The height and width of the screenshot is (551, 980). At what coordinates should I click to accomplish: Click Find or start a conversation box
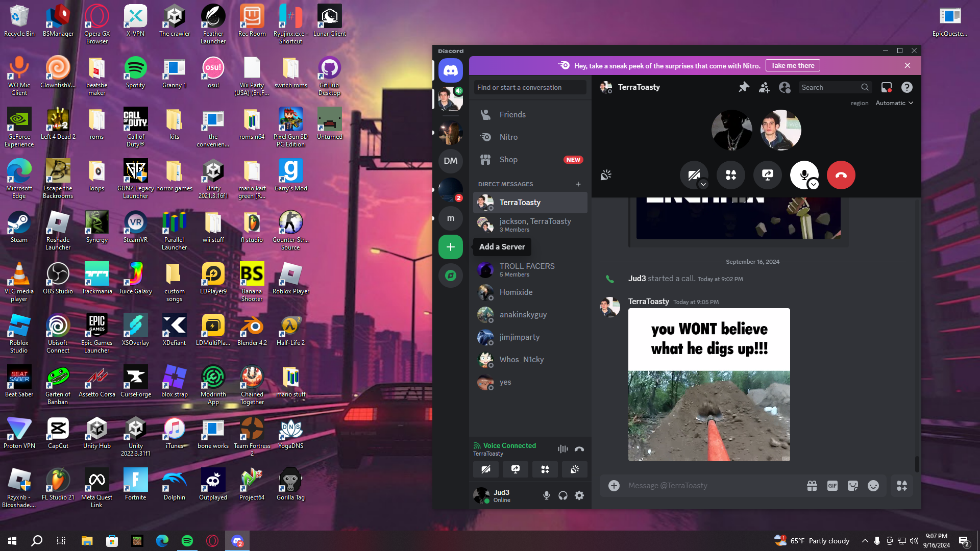[x=530, y=87]
